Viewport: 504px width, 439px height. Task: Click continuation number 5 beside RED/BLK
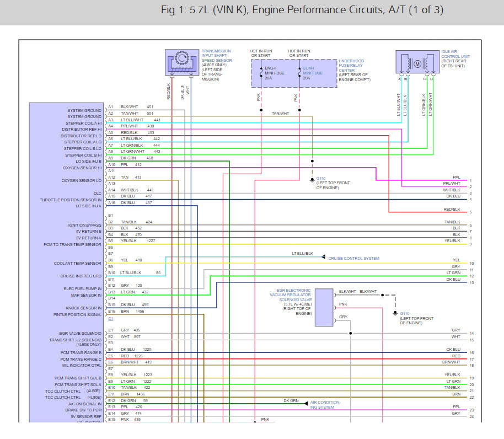(x=470, y=212)
